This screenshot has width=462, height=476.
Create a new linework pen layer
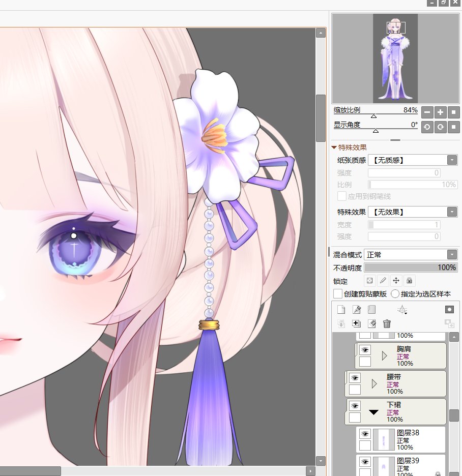click(x=357, y=309)
